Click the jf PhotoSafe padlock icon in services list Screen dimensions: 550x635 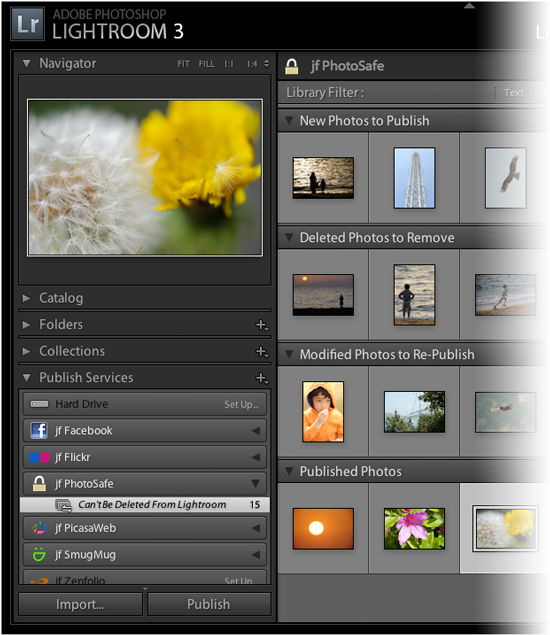point(39,484)
